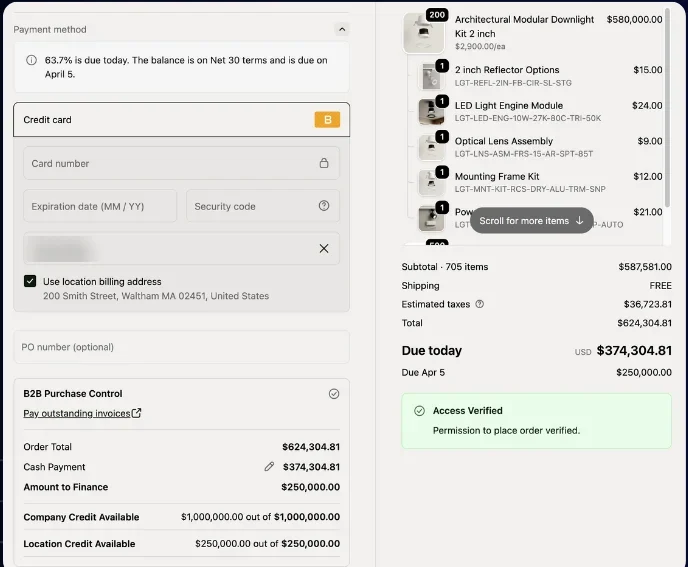Screen dimensions: 688x567
Task: Select SKU 'LGT-LED-ENG-10W-27K-80C-TRI-50K'
Action: (x=528, y=118)
